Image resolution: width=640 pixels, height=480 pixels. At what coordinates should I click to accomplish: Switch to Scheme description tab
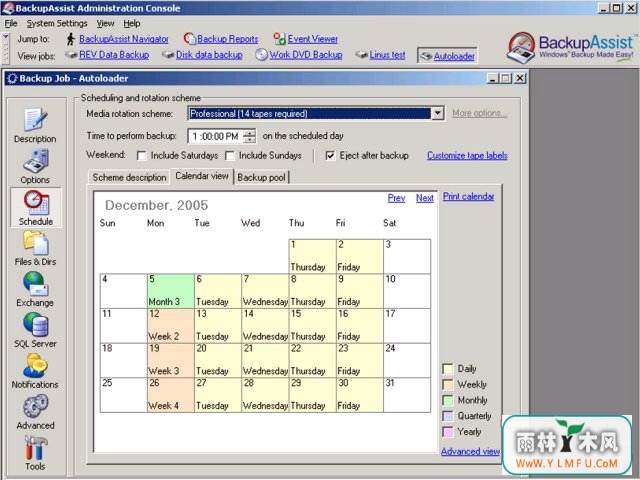(129, 178)
